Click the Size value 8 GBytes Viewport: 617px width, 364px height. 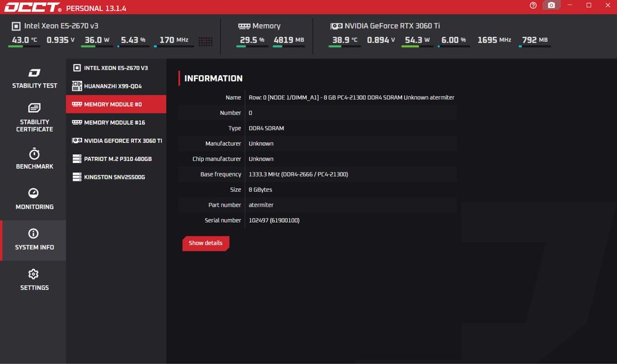pos(260,189)
